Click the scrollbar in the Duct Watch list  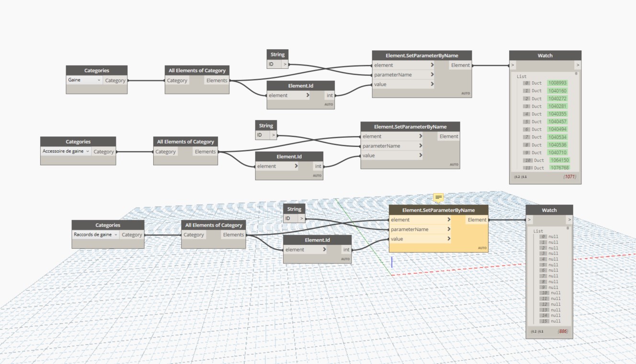576,74
